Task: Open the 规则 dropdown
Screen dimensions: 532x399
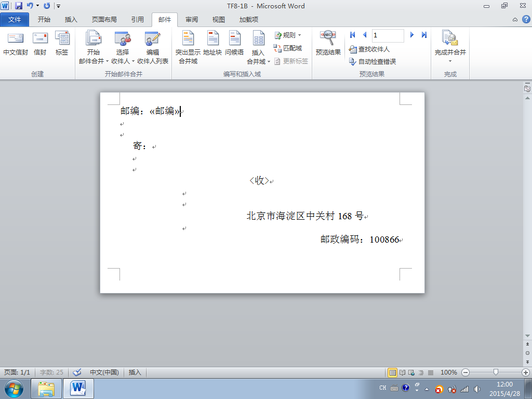Action: click(288, 35)
